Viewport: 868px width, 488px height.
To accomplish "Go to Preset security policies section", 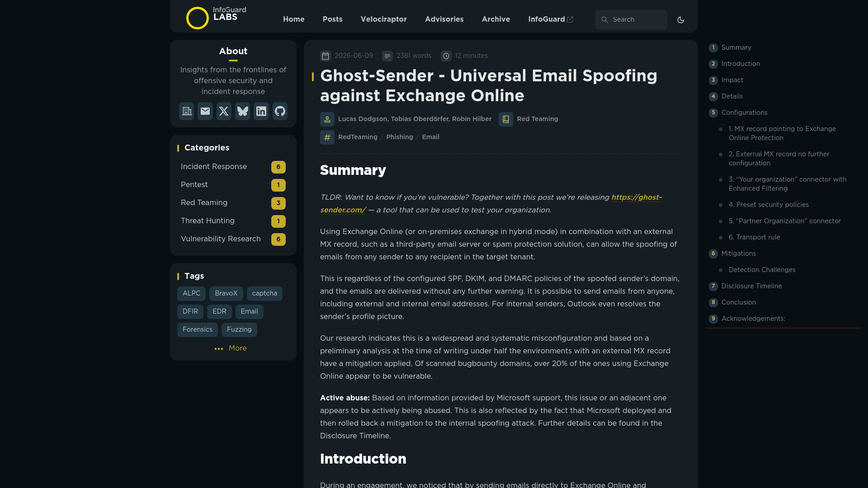I will pos(769,205).
